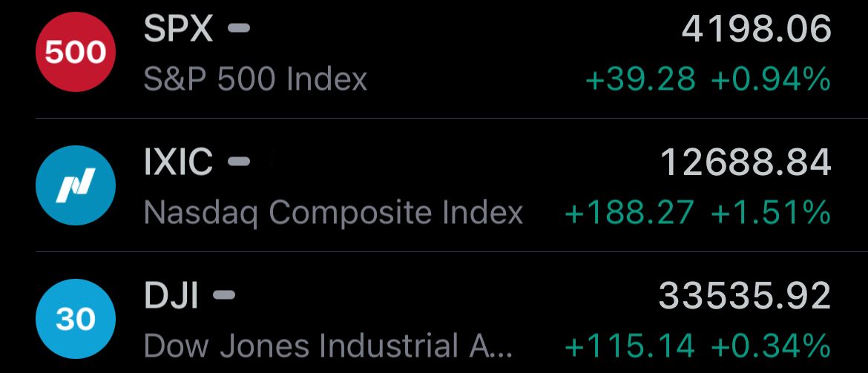Tap the gray dash next to IXIC

[239, 162]
